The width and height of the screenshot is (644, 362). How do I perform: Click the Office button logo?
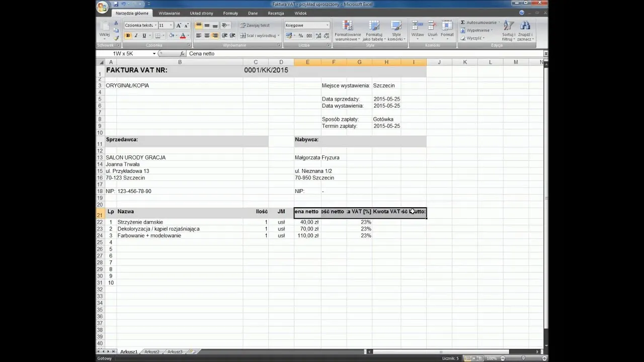(x=102, y=7)
